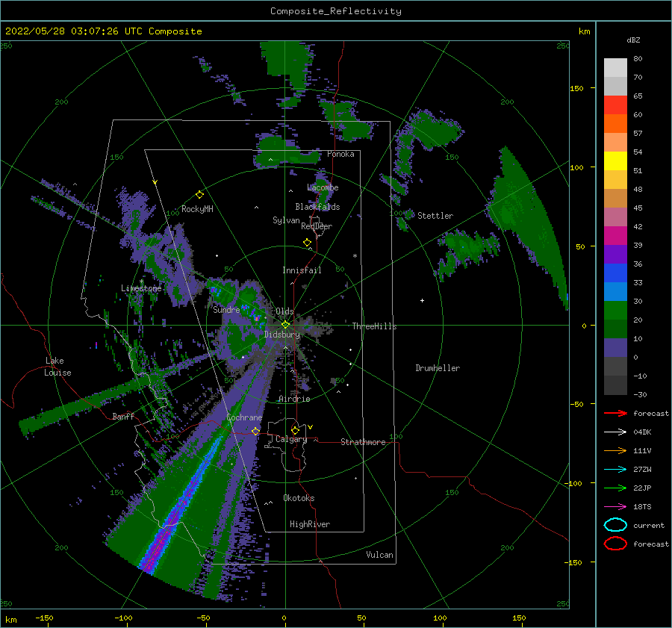Click the cyan 27ZW arrow icon
Screen dimensions: 672x628
point(615,470)
